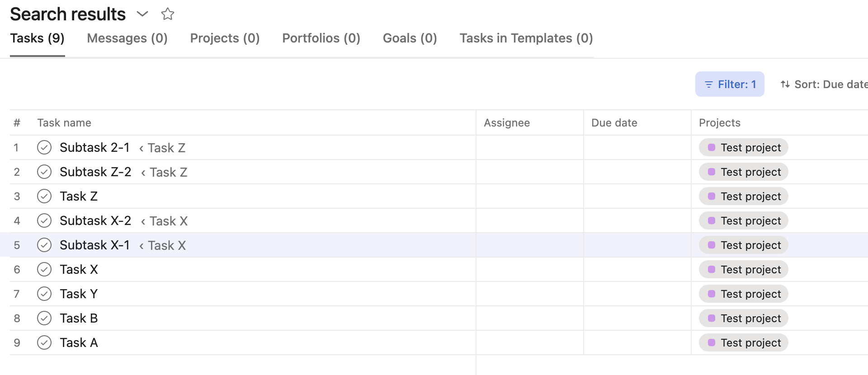This screenshot has height=375, width=868.
Task: Click the Task B completion check icon
Action: click(x=44, y=318)
